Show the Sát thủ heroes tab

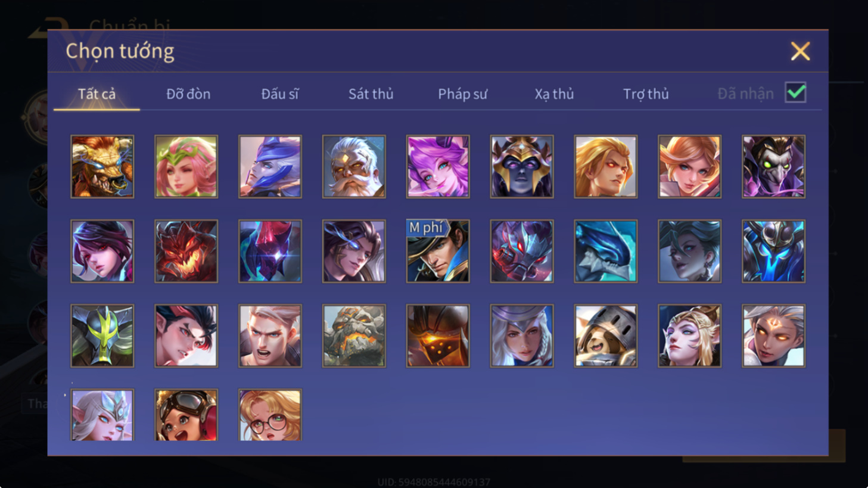[371, 94]
